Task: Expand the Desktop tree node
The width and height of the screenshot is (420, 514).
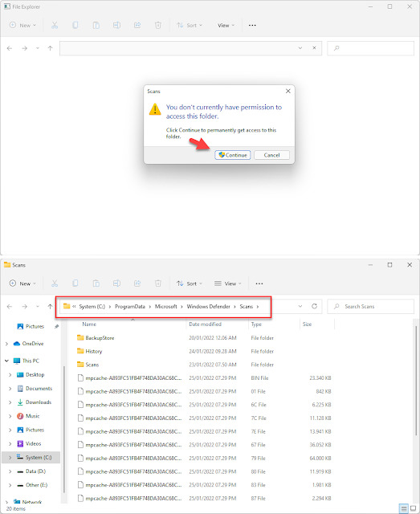Action: 10,375
